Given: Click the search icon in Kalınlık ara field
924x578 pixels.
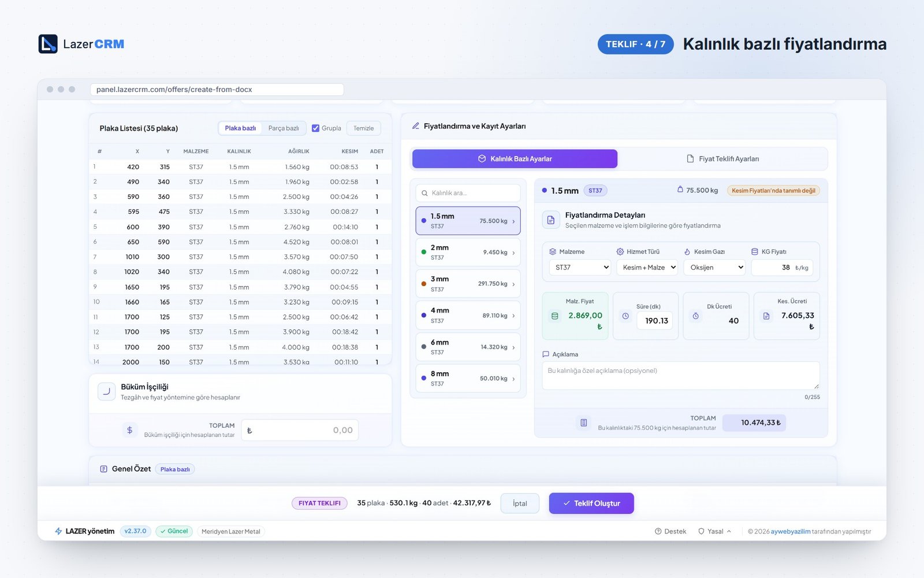Looking at the screenshot, I should (425, 193).
